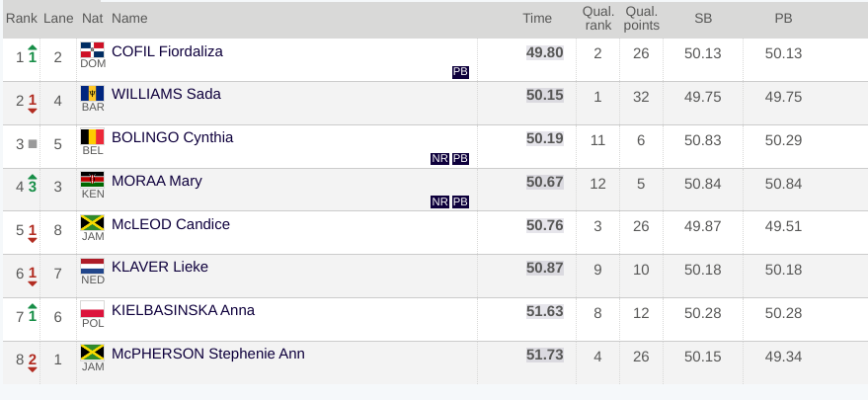Click the Kenya flag beside MORAA Mary
868x400 pixels.
pos(93,180)
